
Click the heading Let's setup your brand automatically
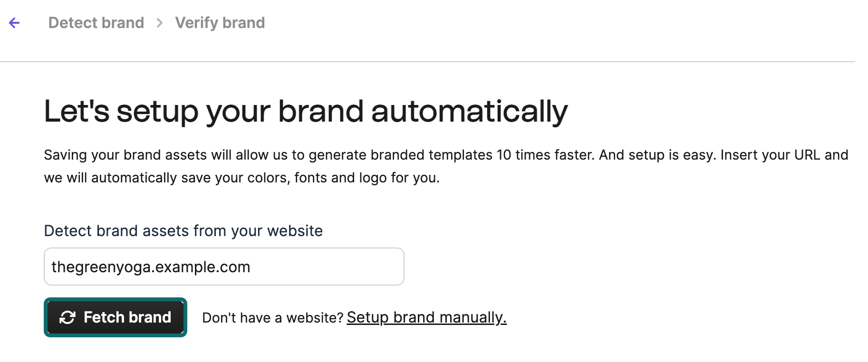(x=306, y=111)
